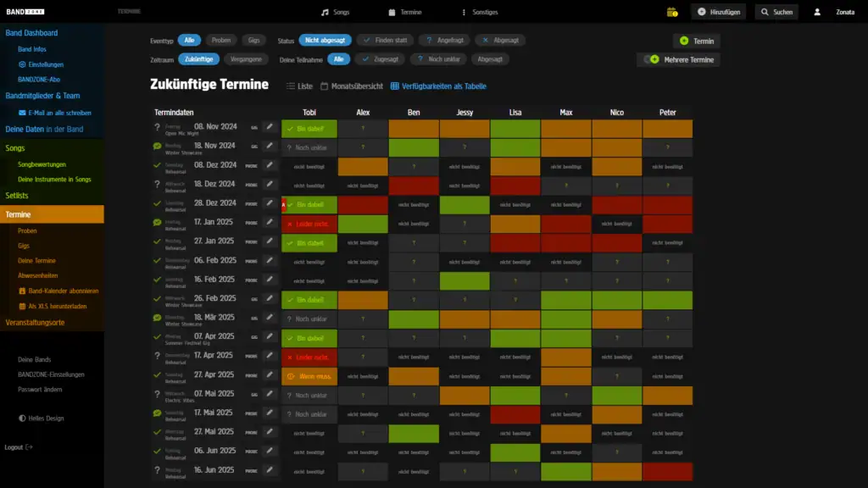Click the chat bubble icon beside 18. Nov 2024
Viewport: 868px width, 488px height.
click(x=157, y=147)
